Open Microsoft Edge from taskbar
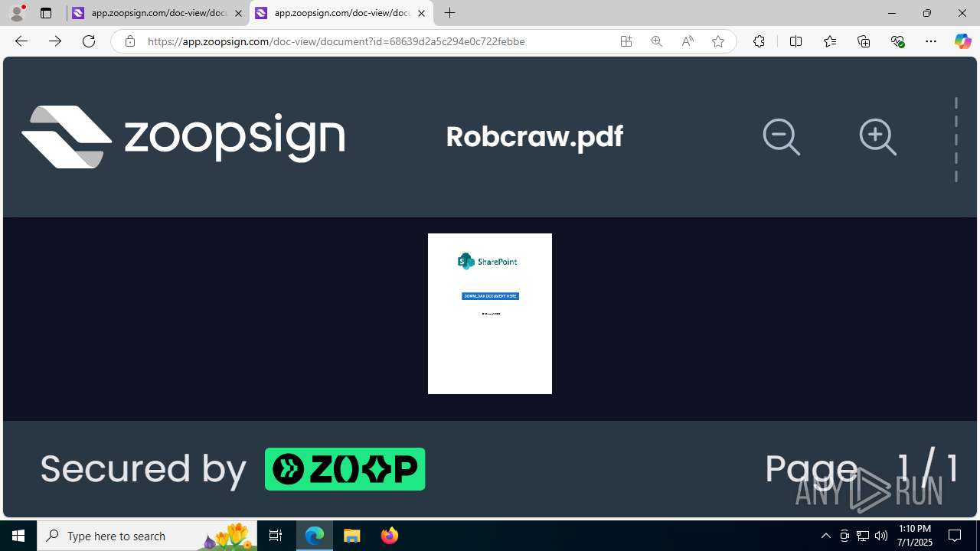 (x=315, y=536)
